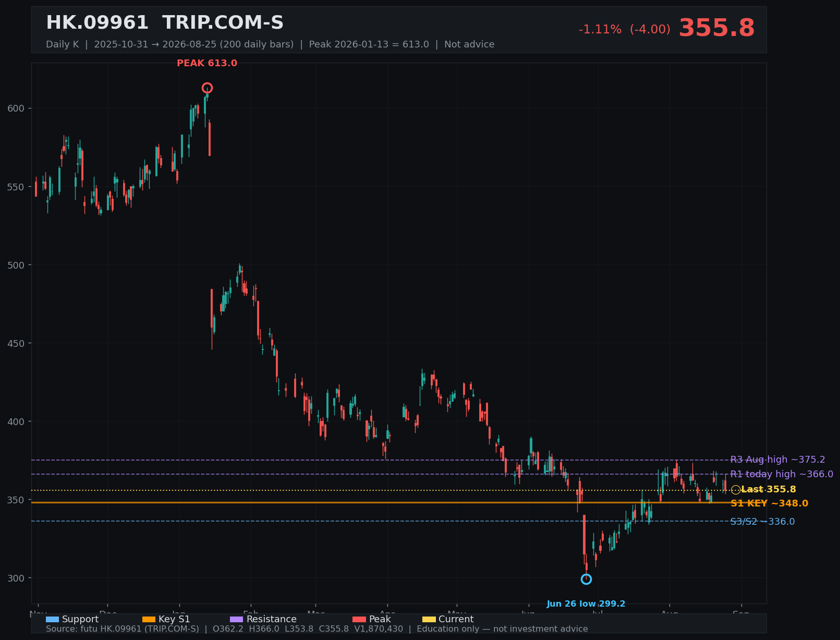840x640 pixels.
Task: Select the blue Jun 26 low circle marker
Action: point(586,579)
